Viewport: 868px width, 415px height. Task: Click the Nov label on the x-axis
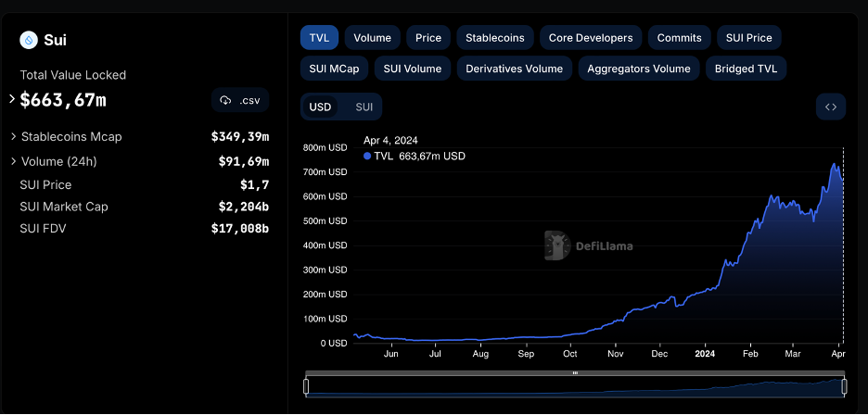(615, 354)
